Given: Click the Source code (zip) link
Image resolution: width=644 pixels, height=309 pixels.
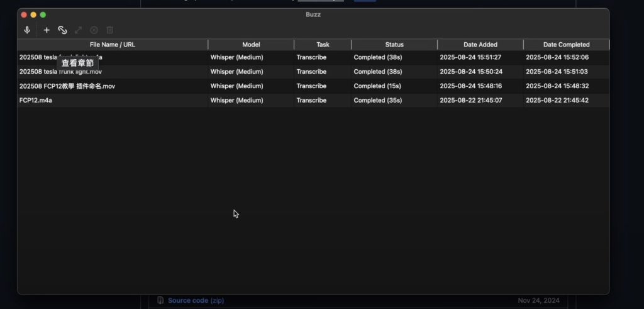Looking at the screenshot, I should click(196, 300).
